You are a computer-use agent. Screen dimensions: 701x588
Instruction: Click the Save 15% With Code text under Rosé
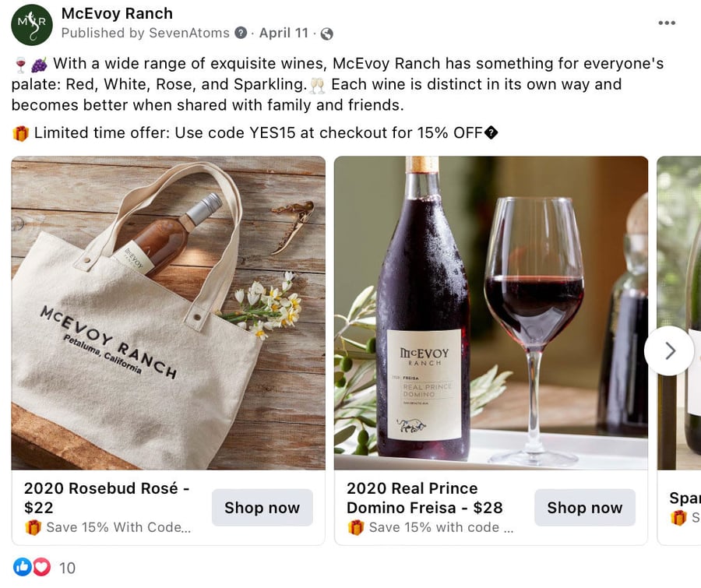[118, 527]
